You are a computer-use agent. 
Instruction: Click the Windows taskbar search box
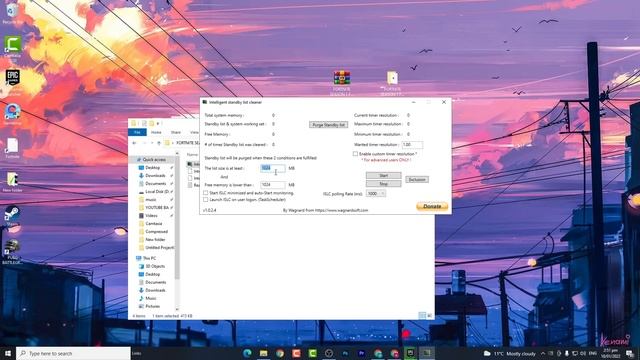point(73,353)
